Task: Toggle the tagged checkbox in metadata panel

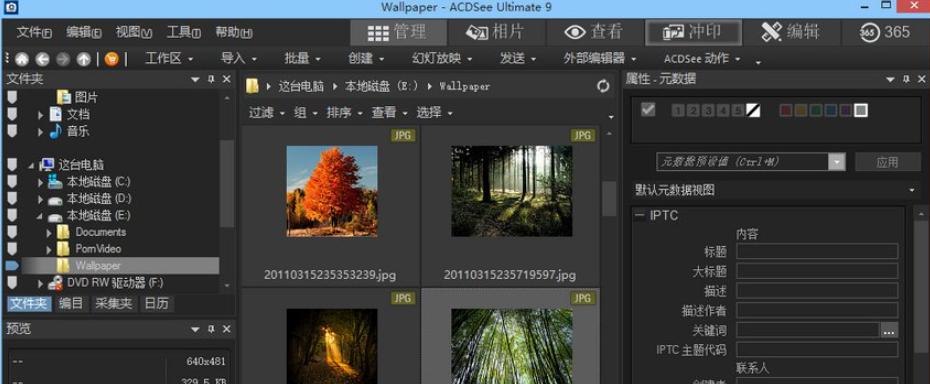Action: 648,109
